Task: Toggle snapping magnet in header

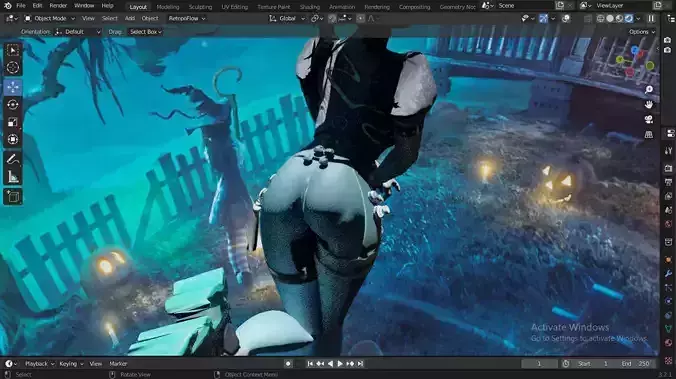Action: pos(332,19)
